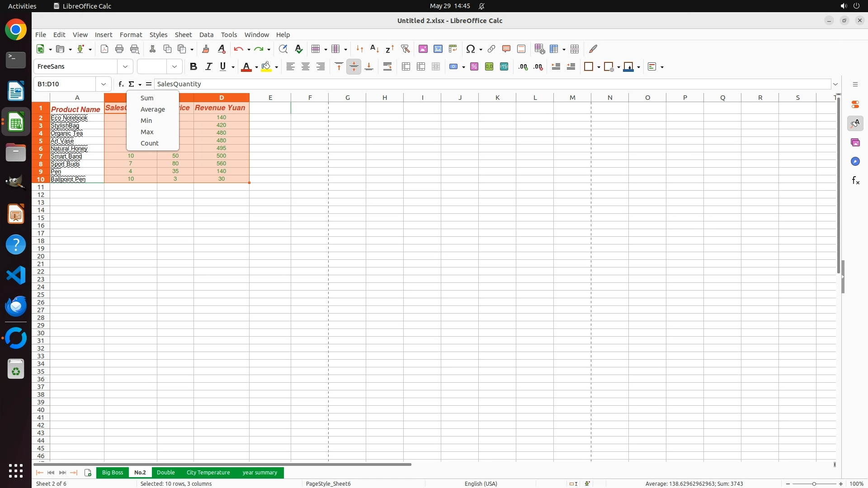Open the sidebar Navigator panel icon
This screenshot has width=868, height=488.
[855, 161]
